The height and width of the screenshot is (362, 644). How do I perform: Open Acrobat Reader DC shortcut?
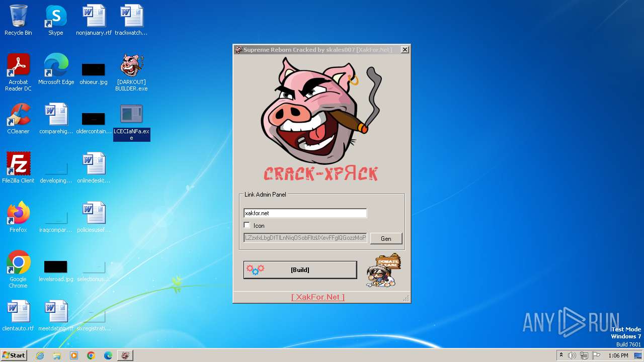[x=18, y=72]
